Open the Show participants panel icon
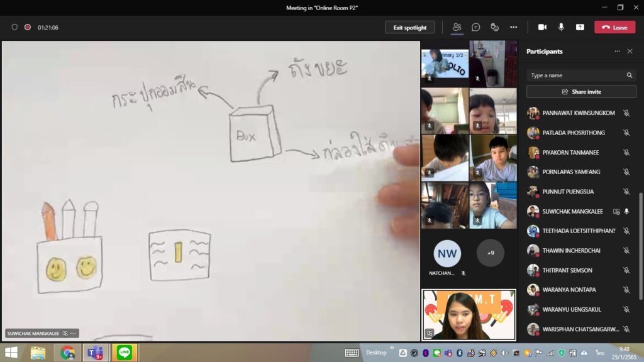This screenshot has width=644, height=362. 457,27
